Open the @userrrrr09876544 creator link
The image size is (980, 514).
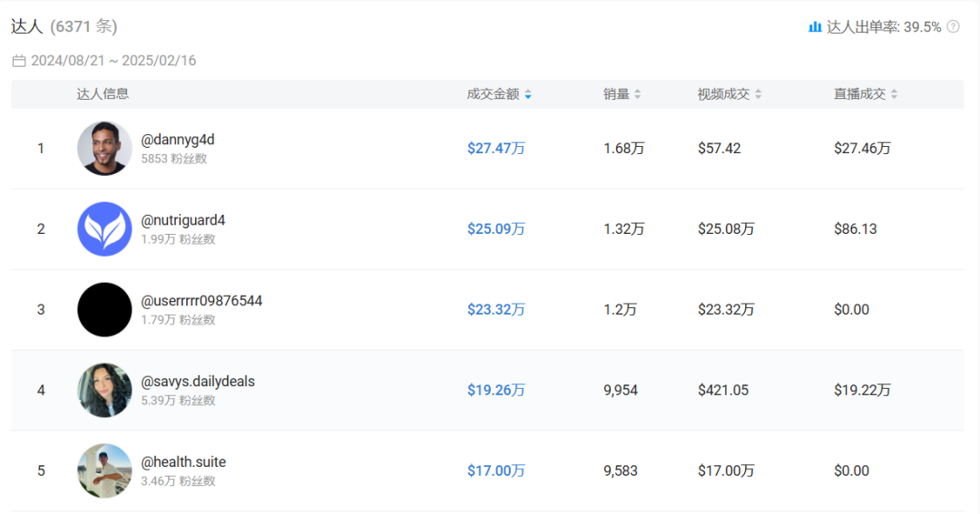coord(201,300)
